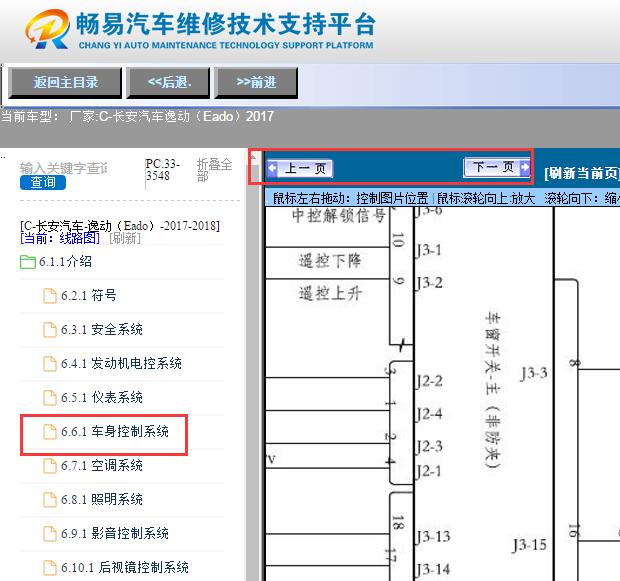Click the 车窗开关-主 (非防夹) label
The image size is (620, 581).
pyautogui.click(x=493, y=390)
